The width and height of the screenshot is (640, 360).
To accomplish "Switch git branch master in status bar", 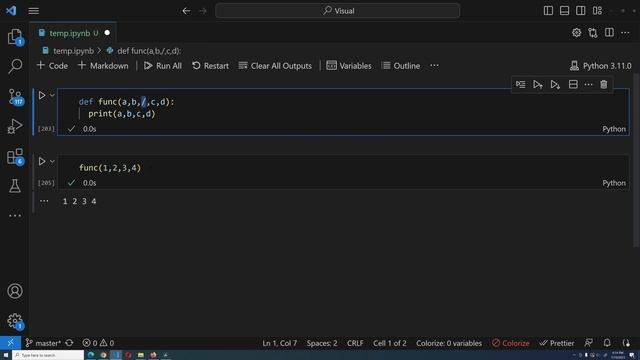I will [x=43, y=343].
